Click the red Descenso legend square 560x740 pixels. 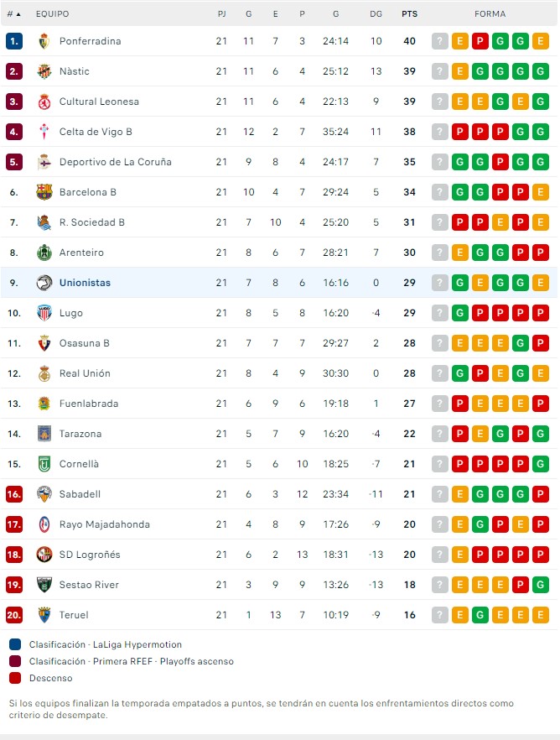[x=15, y=678]
